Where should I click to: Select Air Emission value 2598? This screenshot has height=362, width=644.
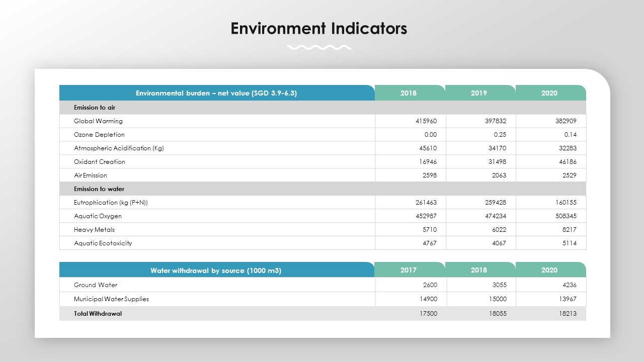click(x=430, y=175)
